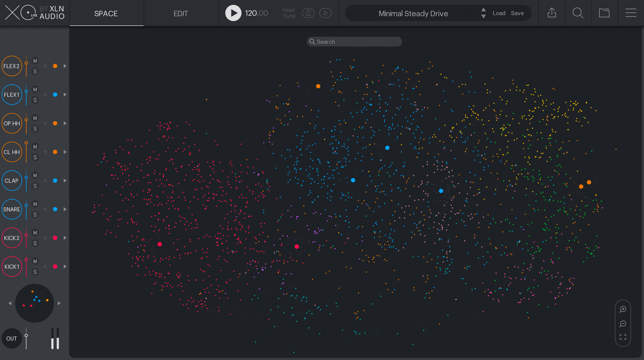This screenshot has width=644, height=360.
Task: Switch to the SPACE tab
Action: (106, 13)
